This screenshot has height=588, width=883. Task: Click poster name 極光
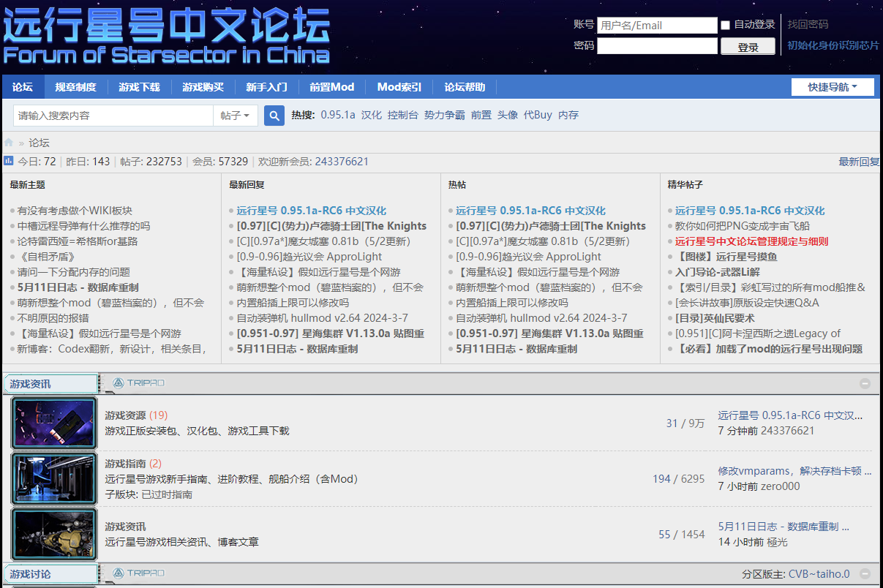click(778, 542)
